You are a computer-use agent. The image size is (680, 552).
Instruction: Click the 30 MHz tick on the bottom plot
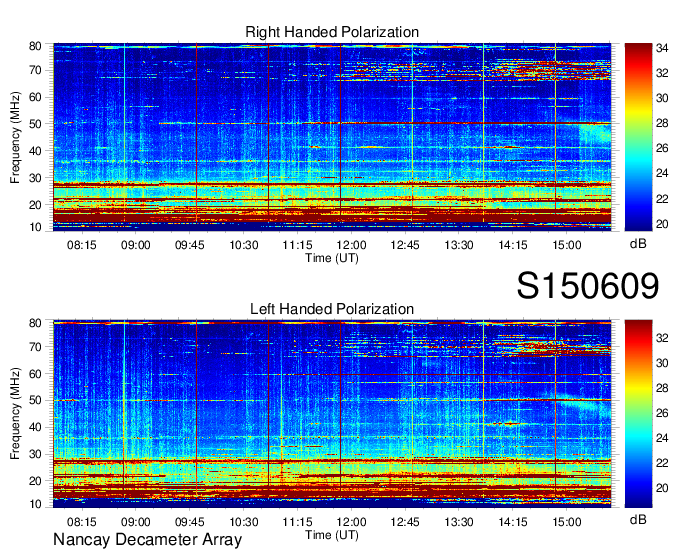[x=35, y=454]
